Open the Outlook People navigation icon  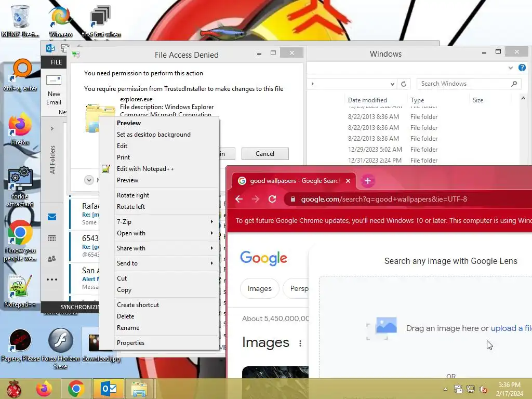click(x=52, y=259)
